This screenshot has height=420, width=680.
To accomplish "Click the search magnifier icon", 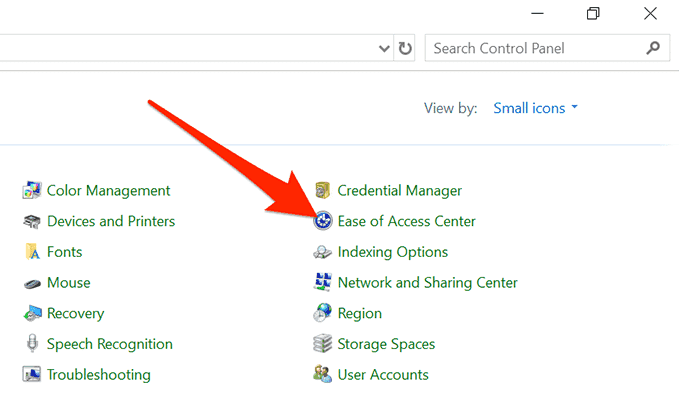I will pos(653,48).
